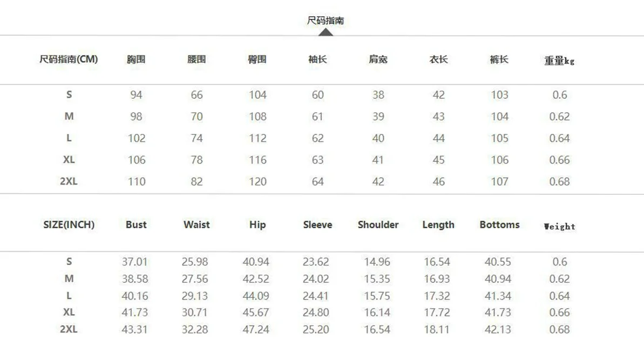Select the Bust column header
Image resolution: width=644 pixels, height=353 pixels.
[136, 225]
